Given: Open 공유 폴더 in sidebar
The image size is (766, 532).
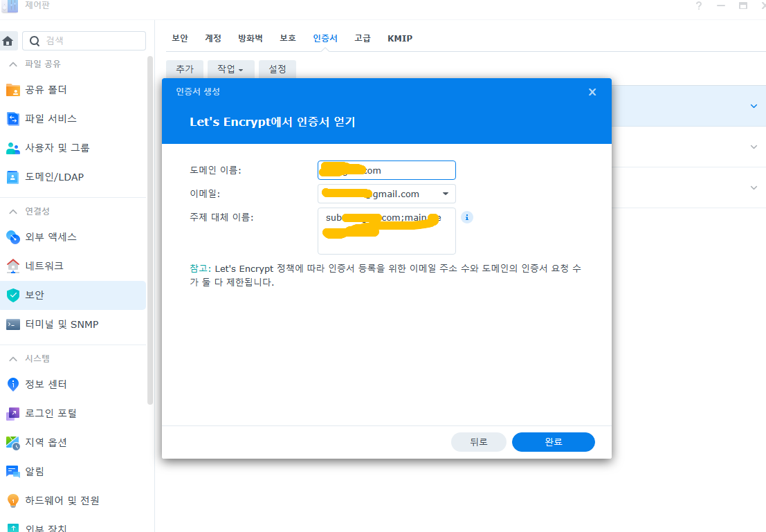Looking at the screenshot, I should click(73, 90).
